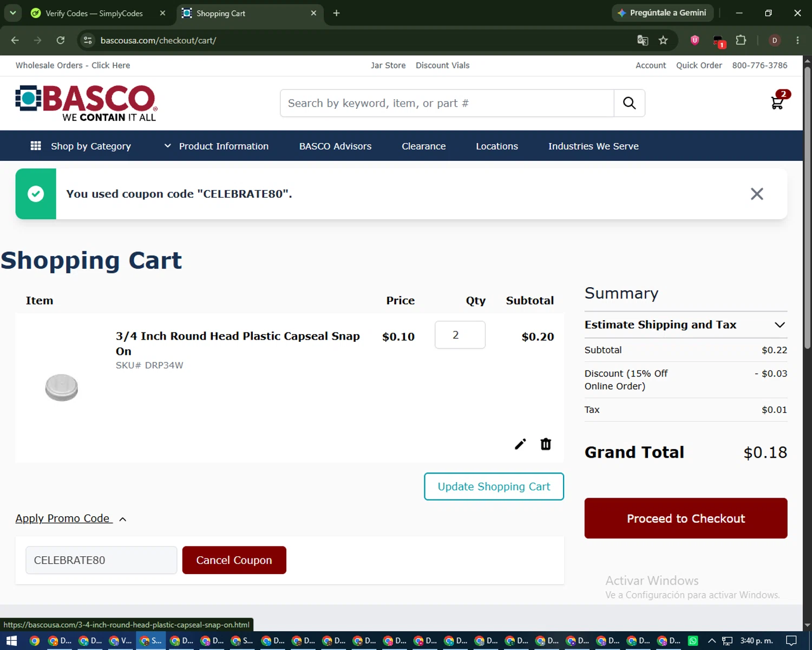View site information icon
The image size is (812, 650).
coord(88,40)
